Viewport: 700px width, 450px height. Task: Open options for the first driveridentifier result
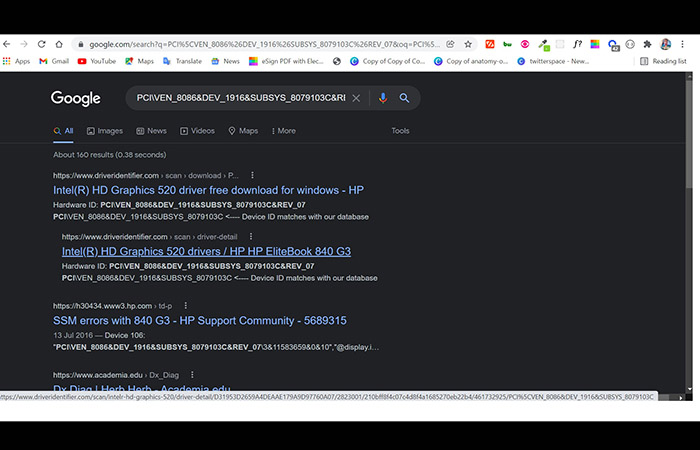pyautogui.click(x=252, y=175)
